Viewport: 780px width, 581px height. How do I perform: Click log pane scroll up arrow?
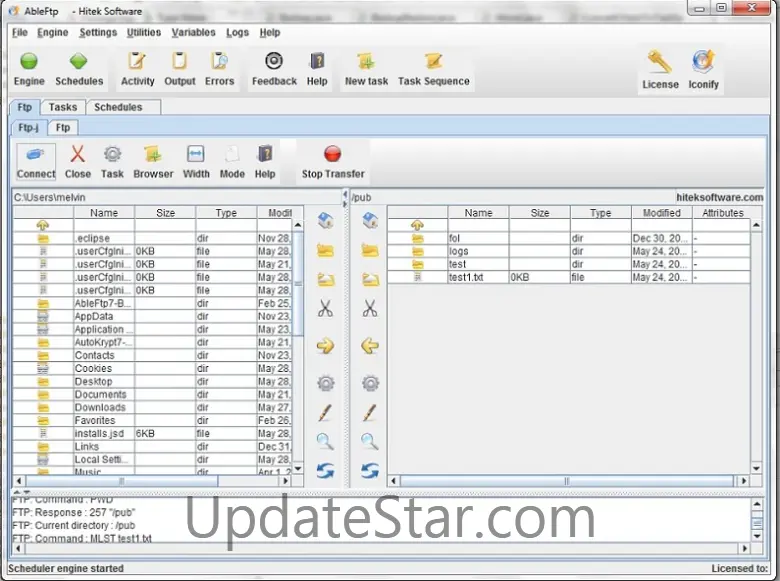coord(757,504)
